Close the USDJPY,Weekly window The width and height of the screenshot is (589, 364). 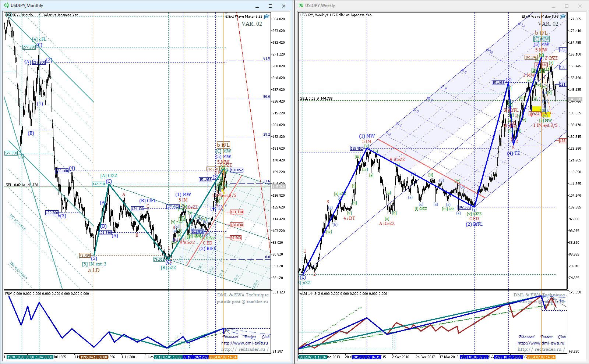pos(580,6)
